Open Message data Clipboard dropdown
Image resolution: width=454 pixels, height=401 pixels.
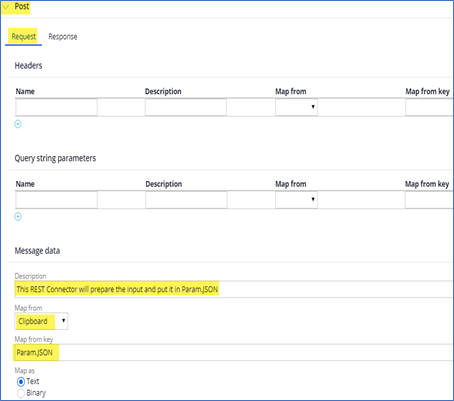point(41,321)
